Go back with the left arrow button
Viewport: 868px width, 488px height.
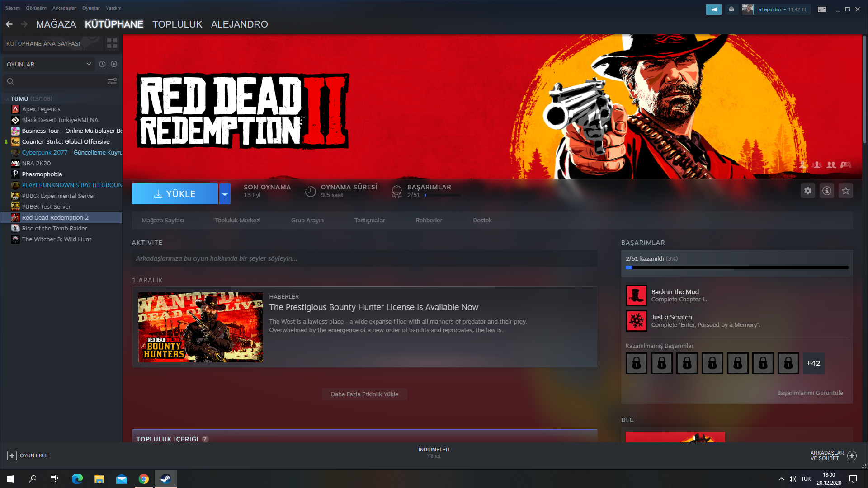pyautogui.click(x=9, y=24)
